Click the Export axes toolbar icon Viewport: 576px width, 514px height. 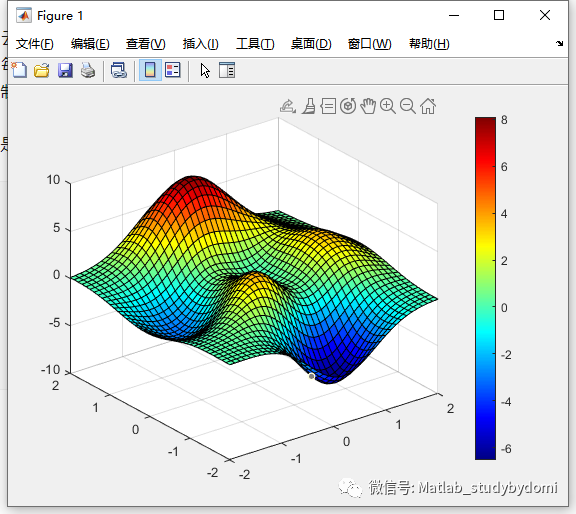coord(288,106)
